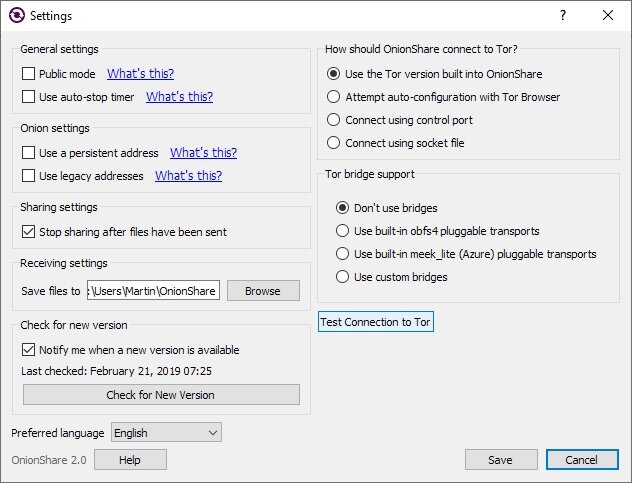
Task: Select Connect using socket file option
Action: click(333, 143)
